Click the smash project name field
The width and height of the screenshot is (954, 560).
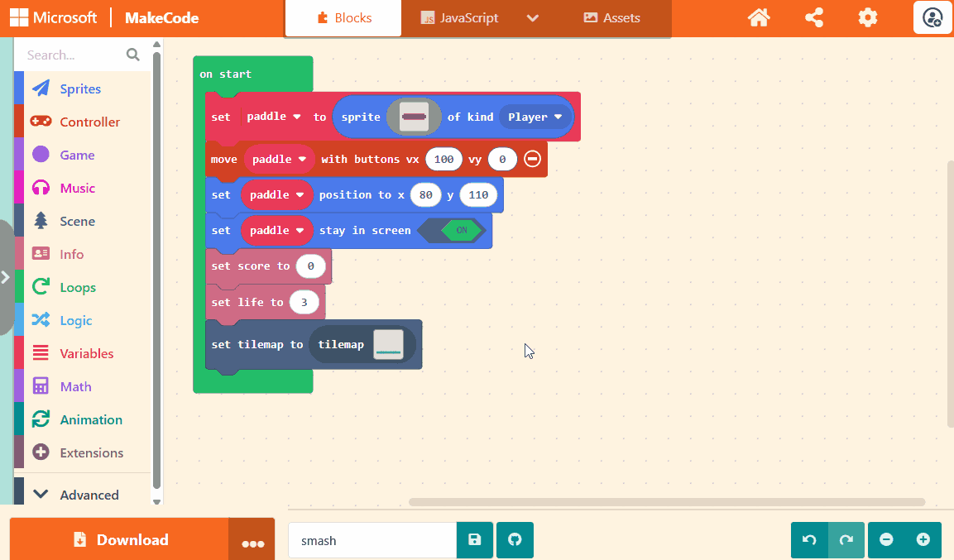pyautogui.click(x=372, y=540)
